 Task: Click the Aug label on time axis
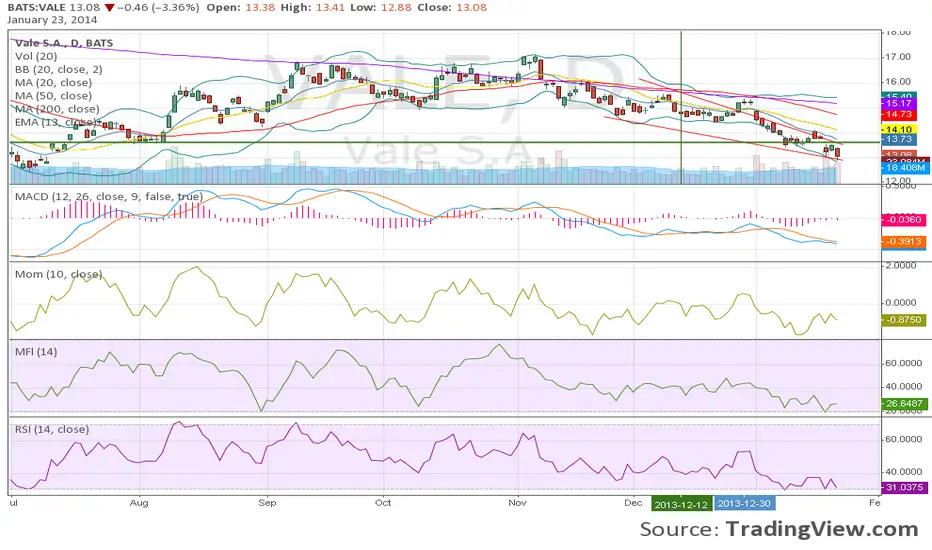tap(138, 502)
